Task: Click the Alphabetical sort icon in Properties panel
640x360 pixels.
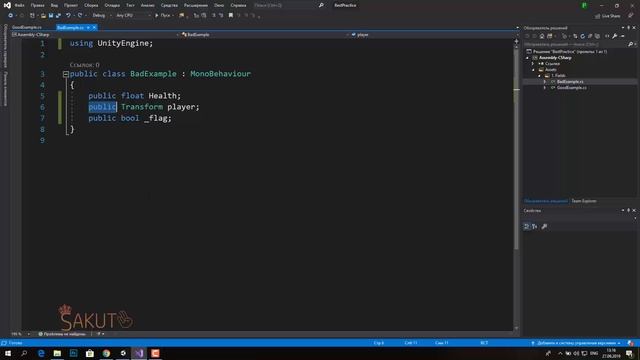Action: 535,227
